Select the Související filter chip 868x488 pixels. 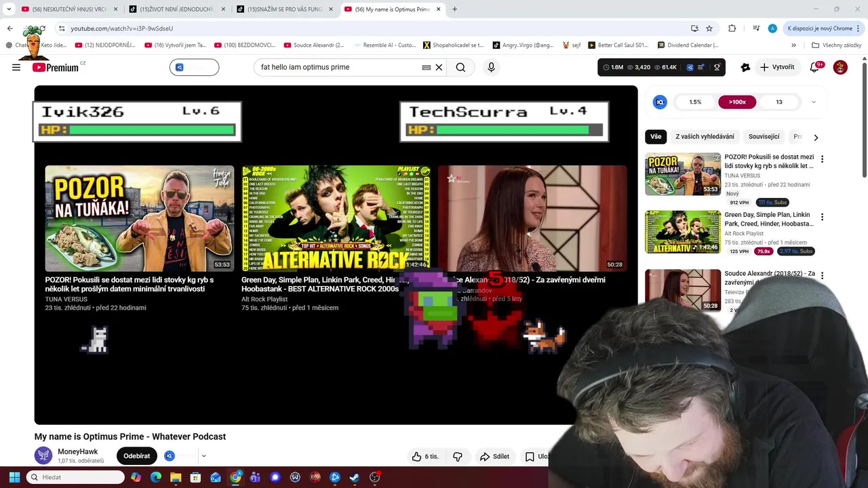coord(764,137)
